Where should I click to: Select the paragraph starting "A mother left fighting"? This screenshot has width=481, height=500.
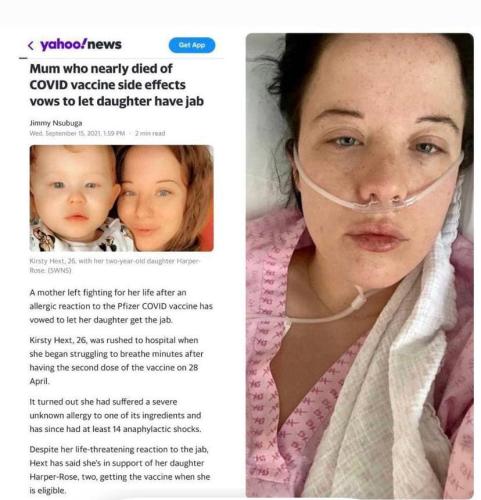point(121,306)
